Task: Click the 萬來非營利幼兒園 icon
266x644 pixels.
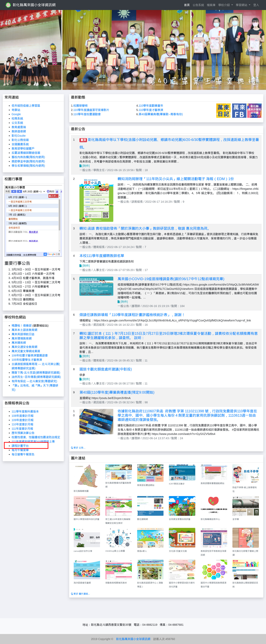Action: click(254, 111)
